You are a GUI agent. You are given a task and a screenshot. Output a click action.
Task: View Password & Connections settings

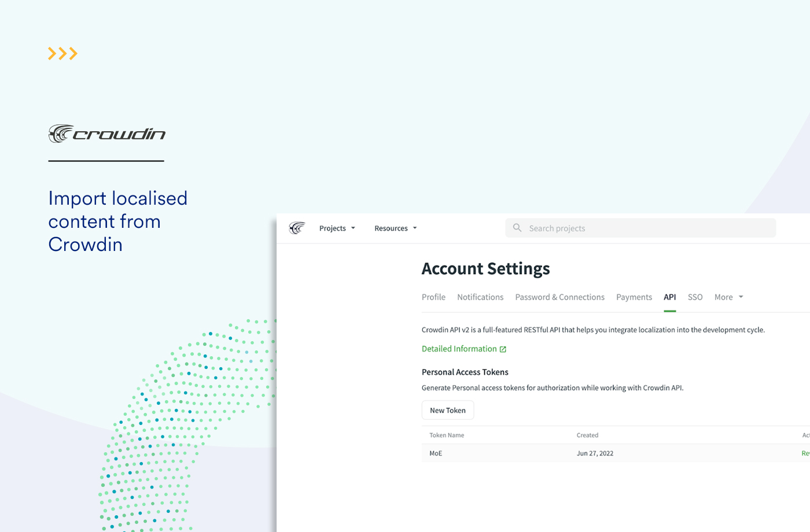[x=559, y=297]
